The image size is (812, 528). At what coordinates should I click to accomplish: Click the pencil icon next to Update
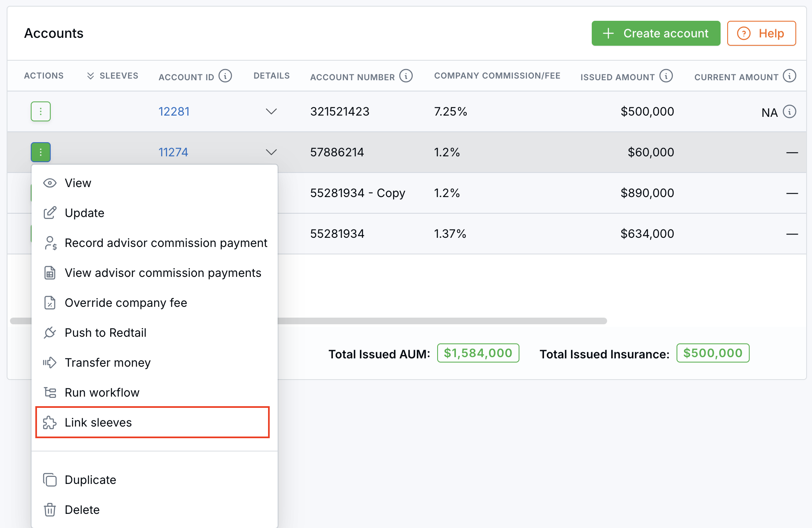point(50,213)
